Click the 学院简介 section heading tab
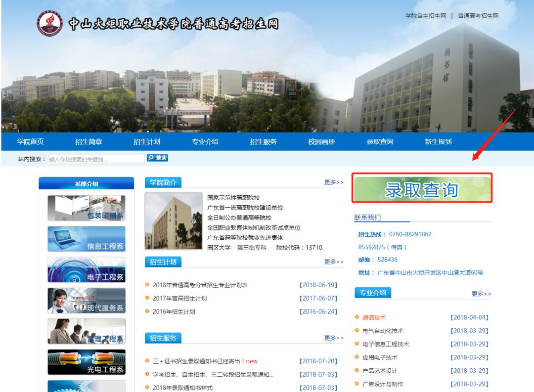Viewport: 534px width, 392px height. click(x=163, y=182)
